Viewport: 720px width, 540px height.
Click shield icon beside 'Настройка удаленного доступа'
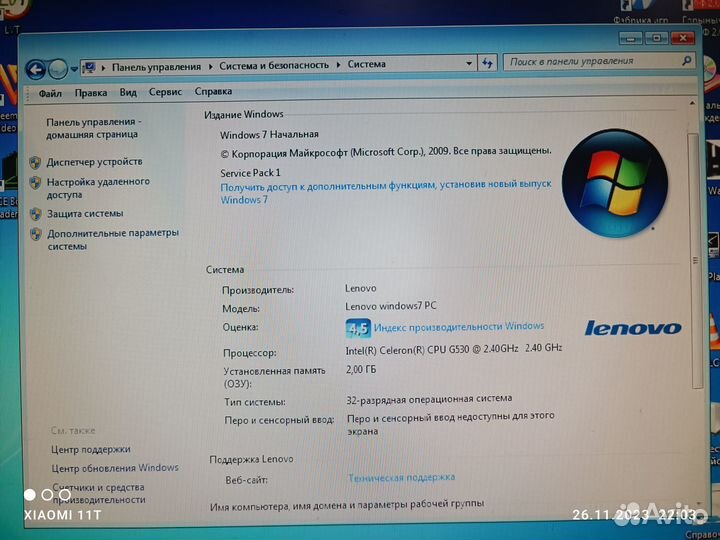click(x=35, y=183)
